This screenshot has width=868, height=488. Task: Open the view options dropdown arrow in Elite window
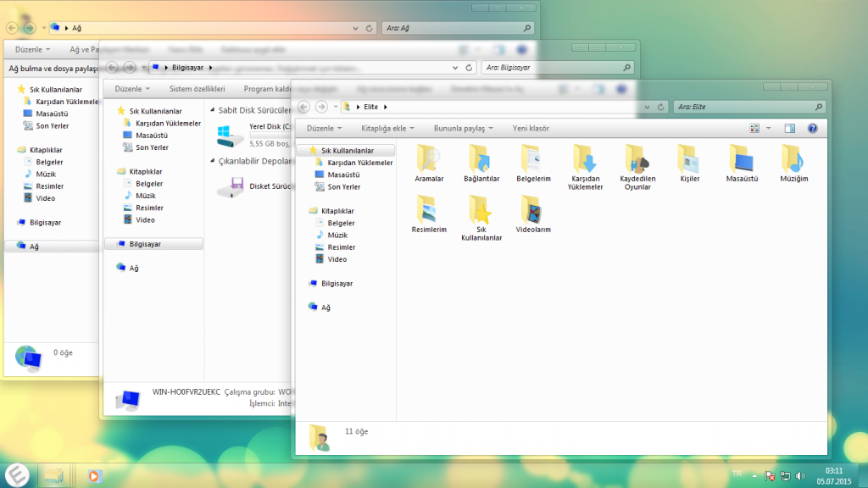[768, 129]
